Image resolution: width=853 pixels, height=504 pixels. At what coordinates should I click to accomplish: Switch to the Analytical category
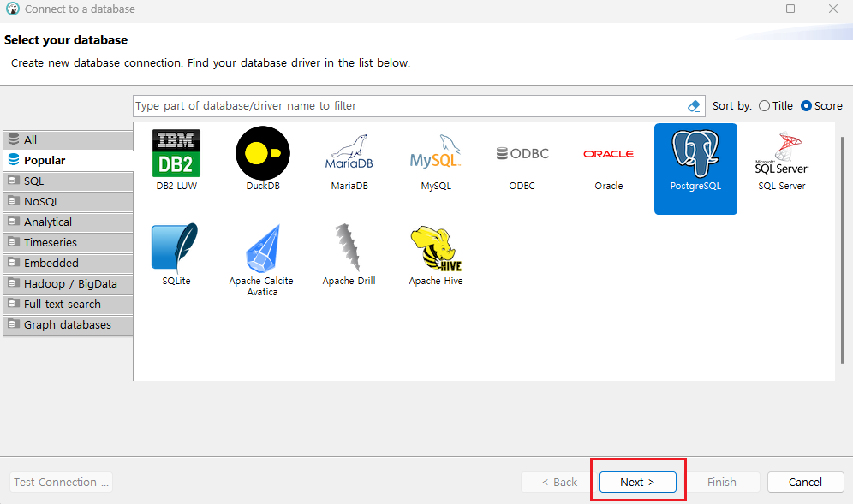pos(69,222)
